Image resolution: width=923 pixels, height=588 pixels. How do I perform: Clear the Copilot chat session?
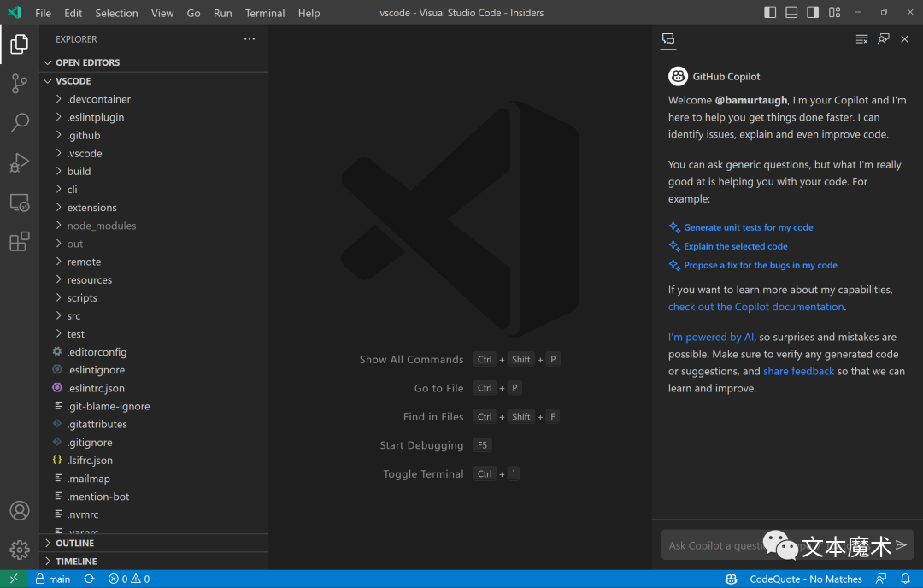[x=861, y=39]
